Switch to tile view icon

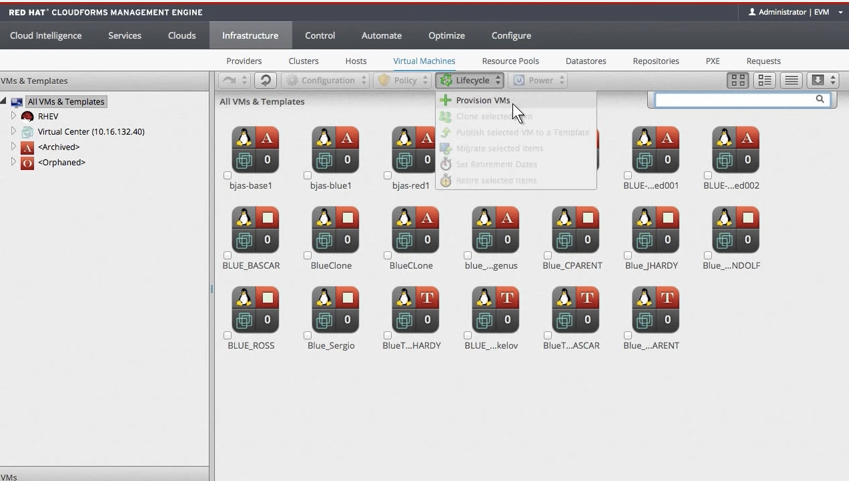pyautogui.click(x=765, y=80)
